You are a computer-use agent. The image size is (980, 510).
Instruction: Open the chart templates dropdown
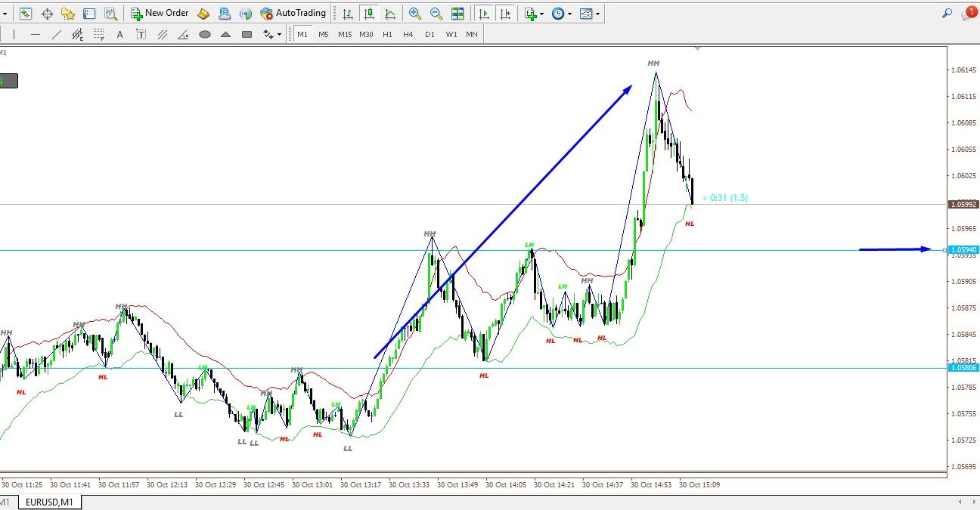(x=590, y=13)
